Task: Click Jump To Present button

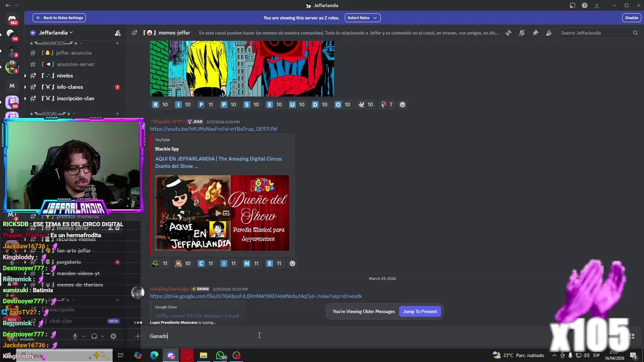Action: (420, 311)
